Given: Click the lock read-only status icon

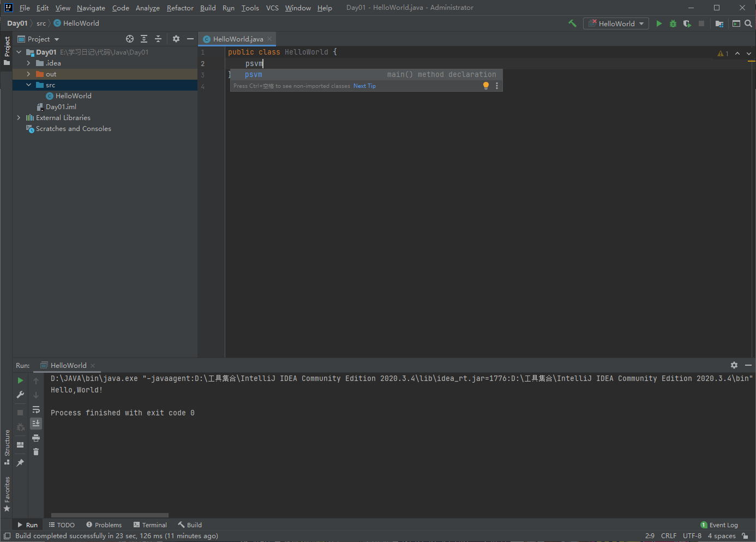Looking at the screenshot, I should 745,536.
